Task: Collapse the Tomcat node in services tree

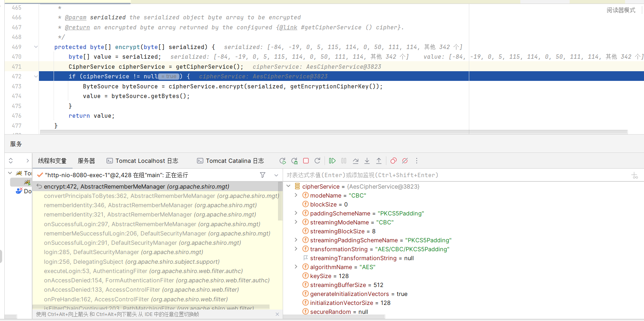Action: [10, 173]
